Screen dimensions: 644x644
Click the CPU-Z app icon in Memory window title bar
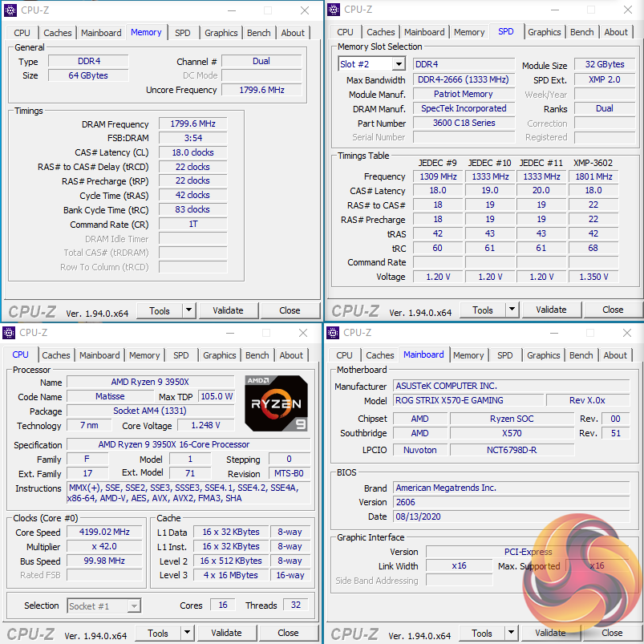click(10, 10)
